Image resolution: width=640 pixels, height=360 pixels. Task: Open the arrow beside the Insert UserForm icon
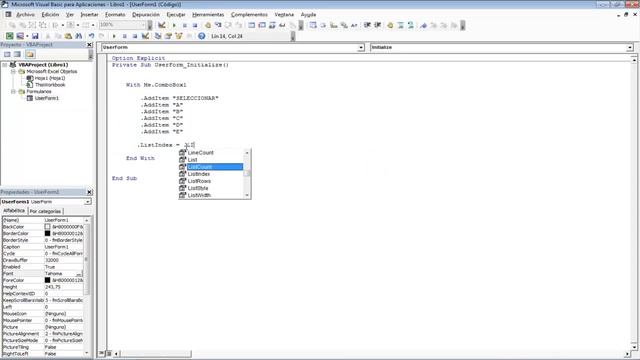click(27, 36)
